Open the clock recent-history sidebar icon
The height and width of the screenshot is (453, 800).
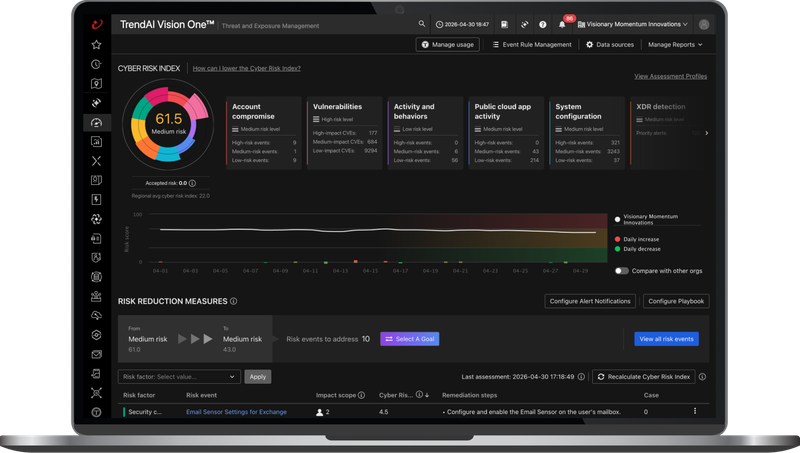(x=96, y=64)
